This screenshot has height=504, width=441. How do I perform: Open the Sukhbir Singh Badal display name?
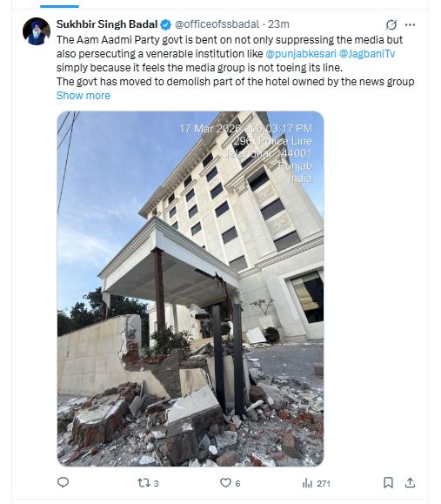107,24
